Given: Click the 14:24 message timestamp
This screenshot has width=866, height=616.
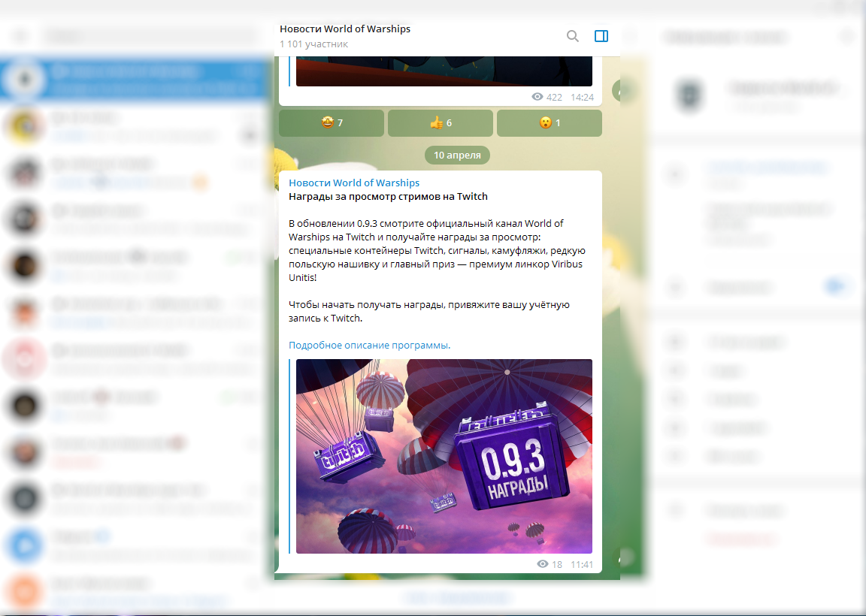Looking at the screenshot, I should click(582, 97).
